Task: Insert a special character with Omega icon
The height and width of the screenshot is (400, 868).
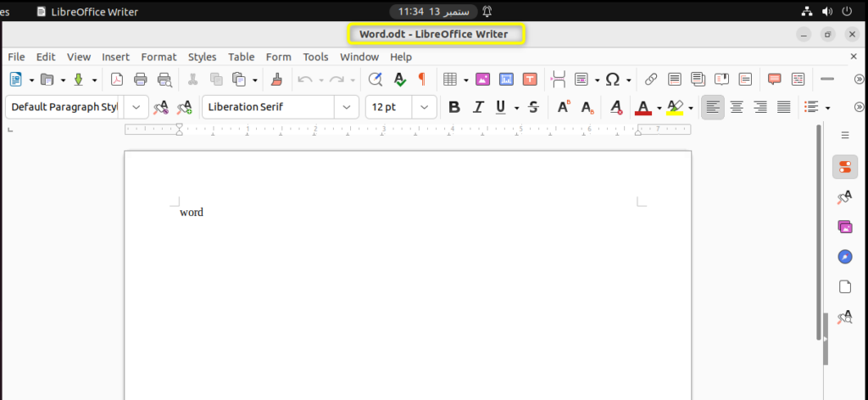Action: (x=612, y=80)
